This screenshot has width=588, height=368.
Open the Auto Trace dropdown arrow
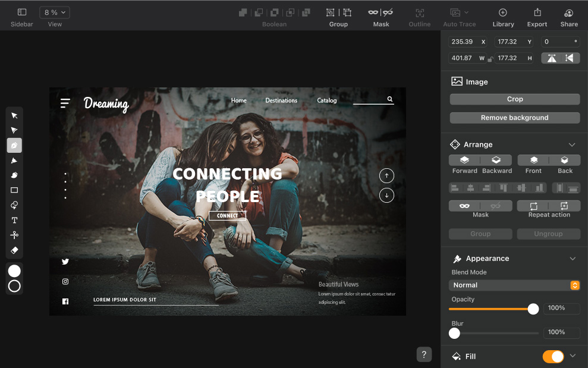(466, 12)
